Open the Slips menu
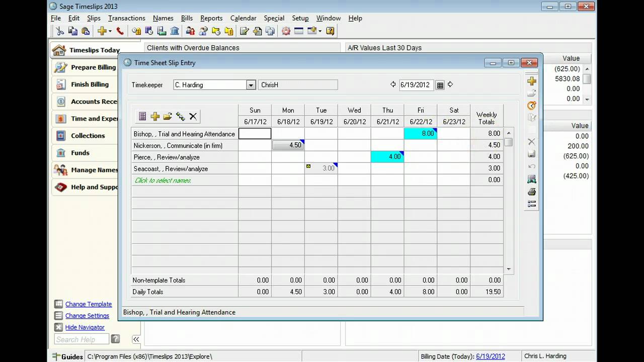The image size is (644, 362). (94, 18)
